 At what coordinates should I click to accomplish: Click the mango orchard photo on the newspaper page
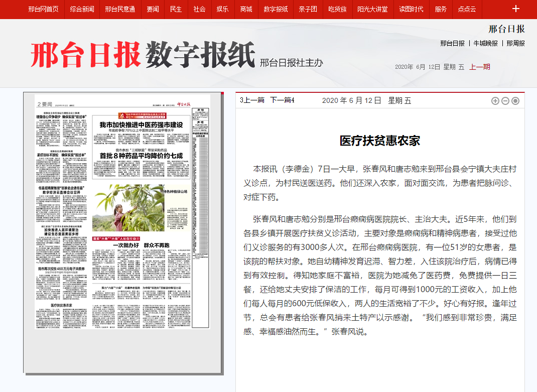(128, 208)
